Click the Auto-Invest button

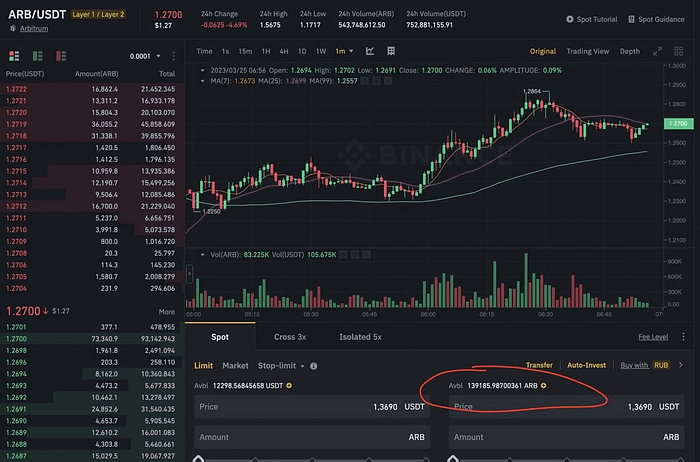click(587, 365)
